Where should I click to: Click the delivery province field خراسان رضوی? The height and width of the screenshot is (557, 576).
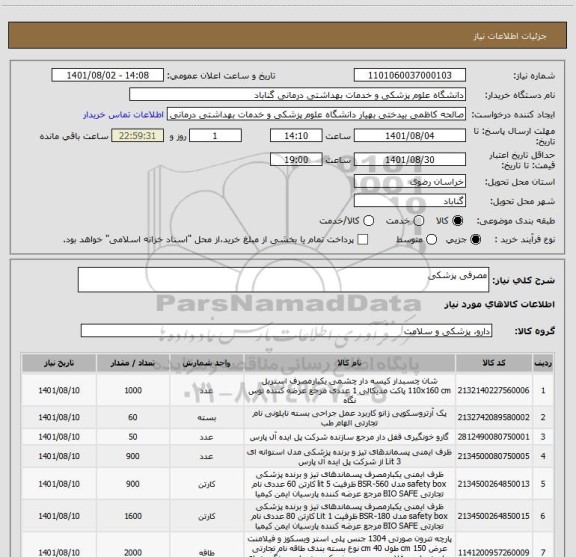coord(410,182)
